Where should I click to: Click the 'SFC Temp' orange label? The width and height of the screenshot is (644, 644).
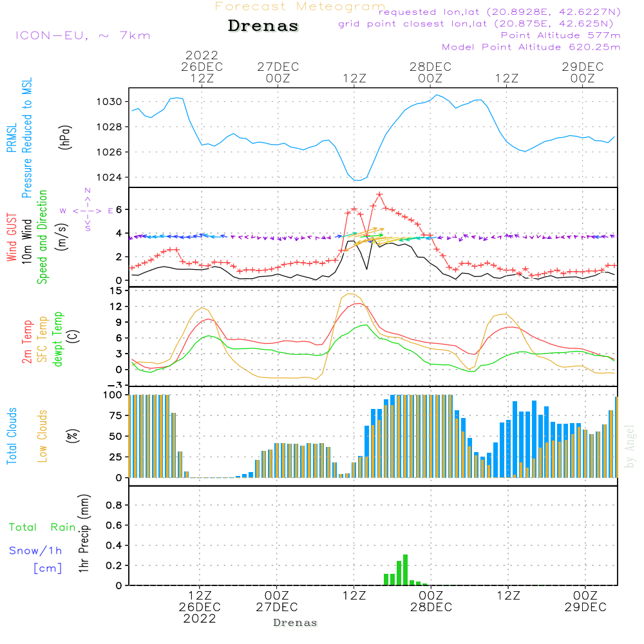[x=43, y=339]
